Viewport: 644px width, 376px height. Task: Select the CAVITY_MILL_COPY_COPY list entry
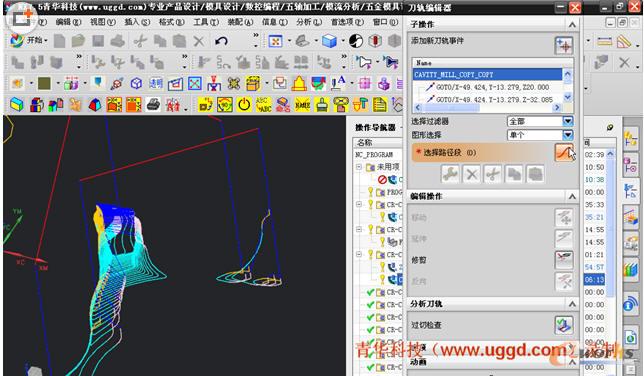[488, 74]
